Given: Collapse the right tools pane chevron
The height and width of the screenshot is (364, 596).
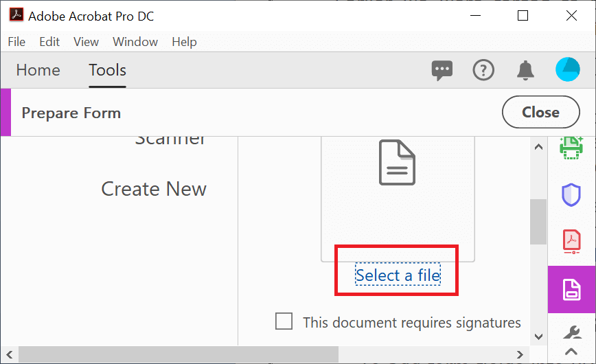Looking at the screenshot, I should coord(571,352).
